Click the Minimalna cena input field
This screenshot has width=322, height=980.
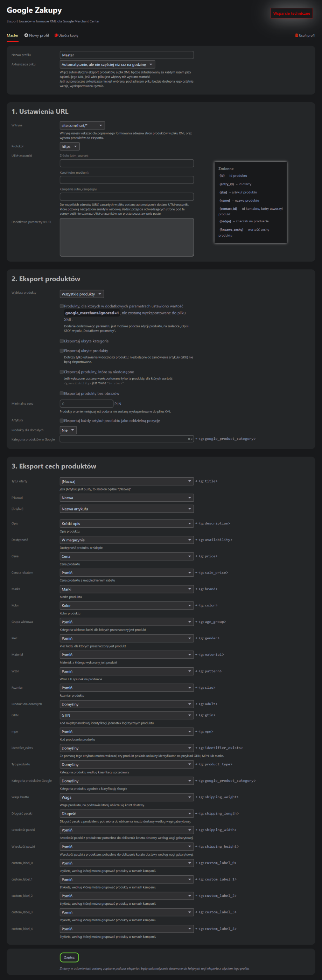coord(86,404)
